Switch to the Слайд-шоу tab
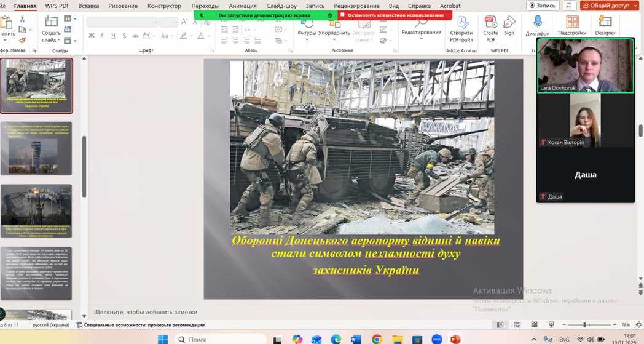The height and width of the screenshot is (344, 644). pyautogui.click(x=282, y=6)
